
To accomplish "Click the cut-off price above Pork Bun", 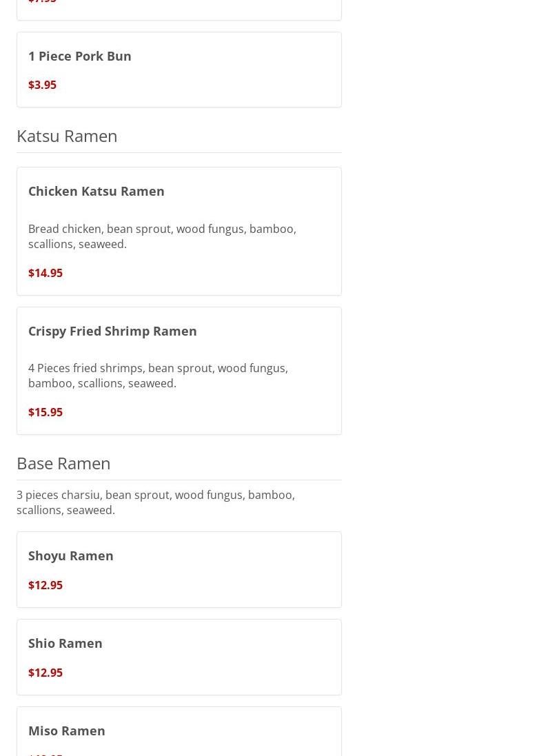I will coord(42,2).
